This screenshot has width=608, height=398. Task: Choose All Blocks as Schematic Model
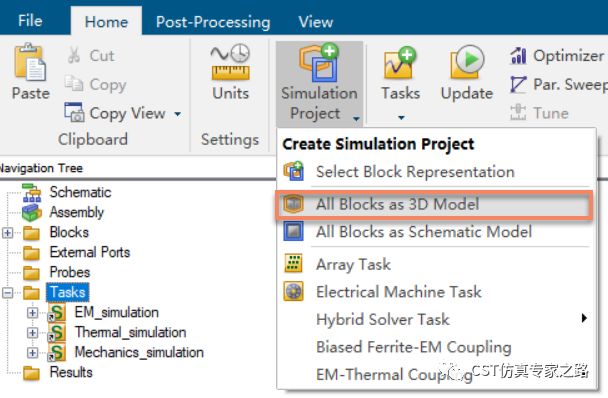408,232
